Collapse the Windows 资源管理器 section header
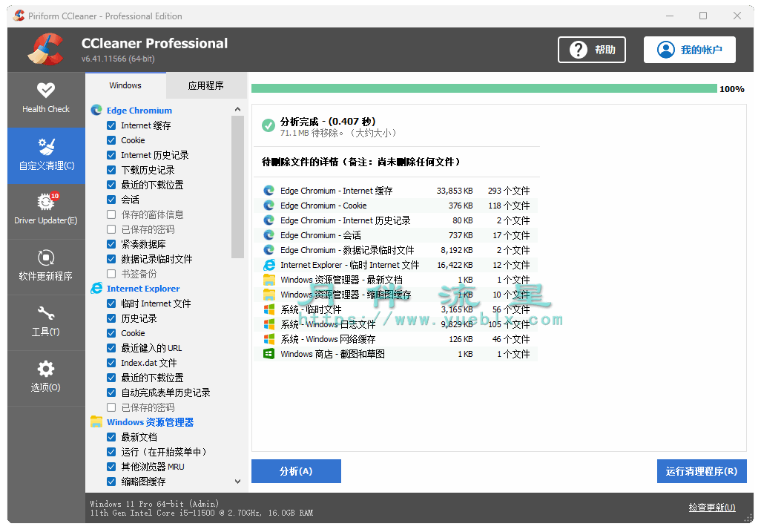 [x=150, y=421]
